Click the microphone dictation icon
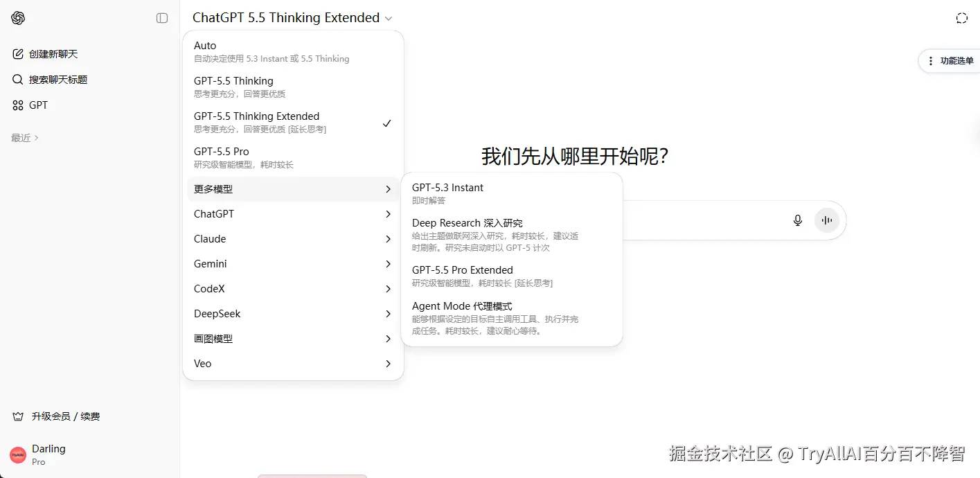 pos(798,220)
